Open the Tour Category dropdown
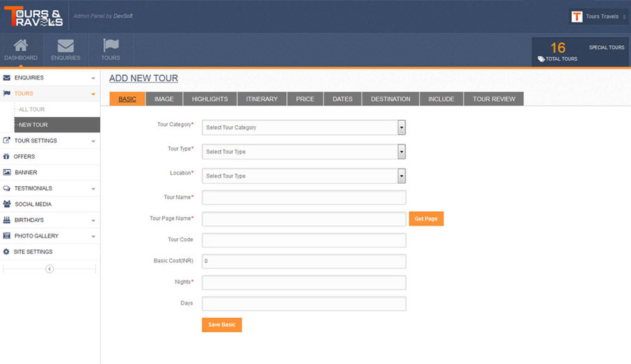Image resolution: width=631 pixels, height=364 pixels. click(401, 128)
